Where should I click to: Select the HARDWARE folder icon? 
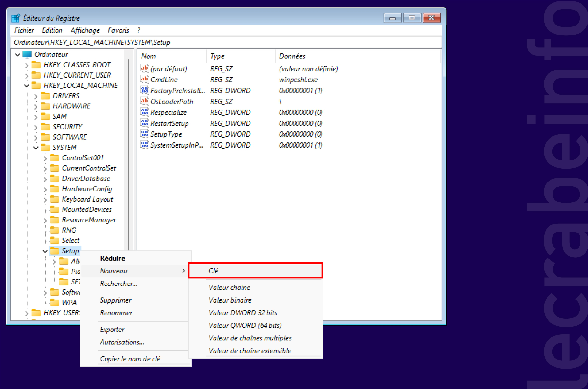pyautogui.click(x=45, y=106)
